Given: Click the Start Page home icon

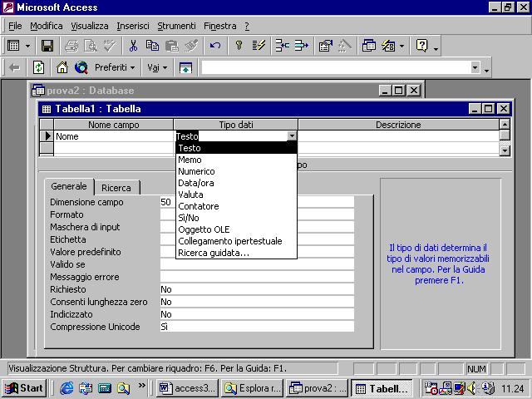Looking at the screenshot, I should (x=62, y=67).
